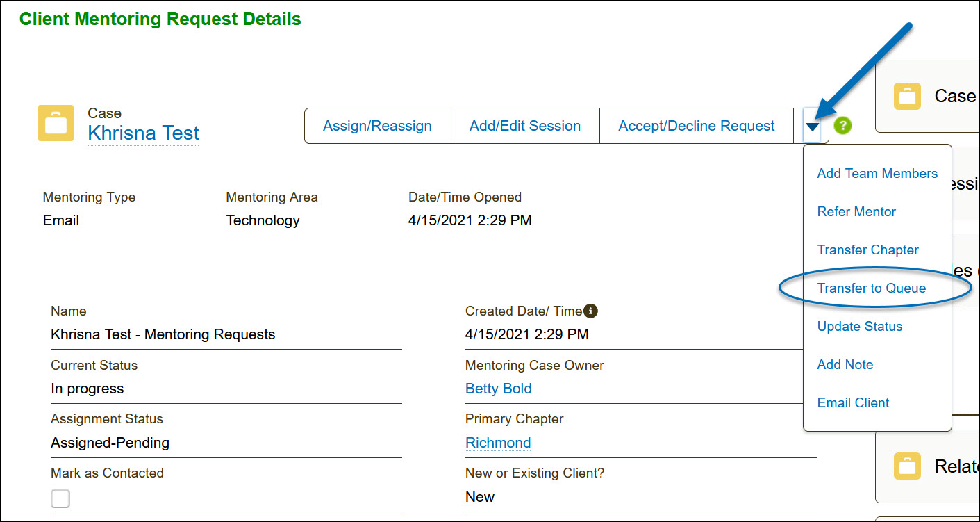
Task: Choose Add Team Members menu option
Action: point(877,174)
